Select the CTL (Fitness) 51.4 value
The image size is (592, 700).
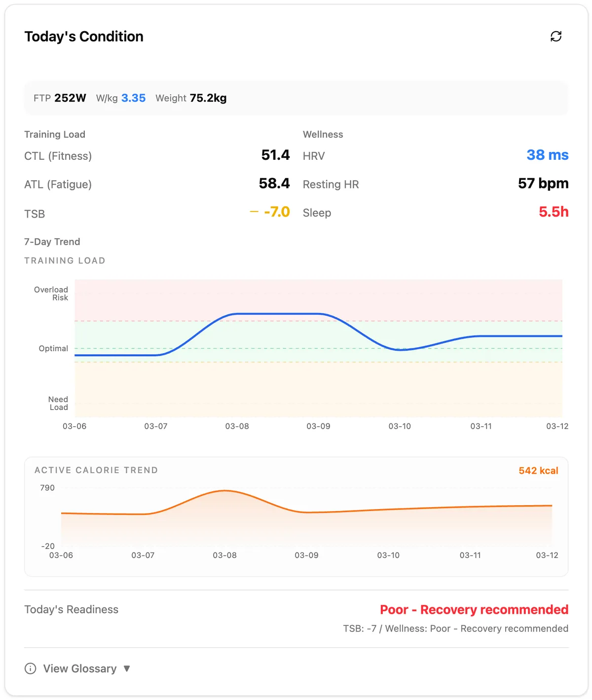pyautogui.click(x=275, y=155)
